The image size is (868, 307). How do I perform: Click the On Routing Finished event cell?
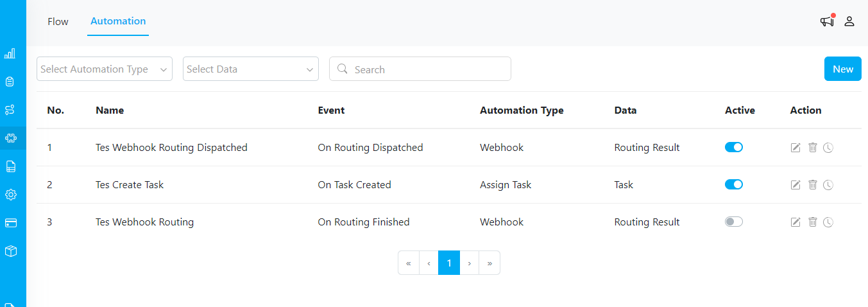tap(364, 222)
